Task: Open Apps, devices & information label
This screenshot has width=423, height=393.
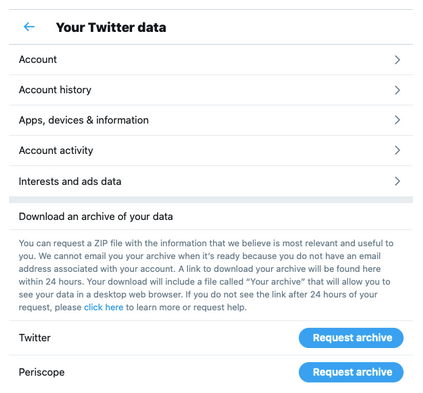Action: point(84,120)
